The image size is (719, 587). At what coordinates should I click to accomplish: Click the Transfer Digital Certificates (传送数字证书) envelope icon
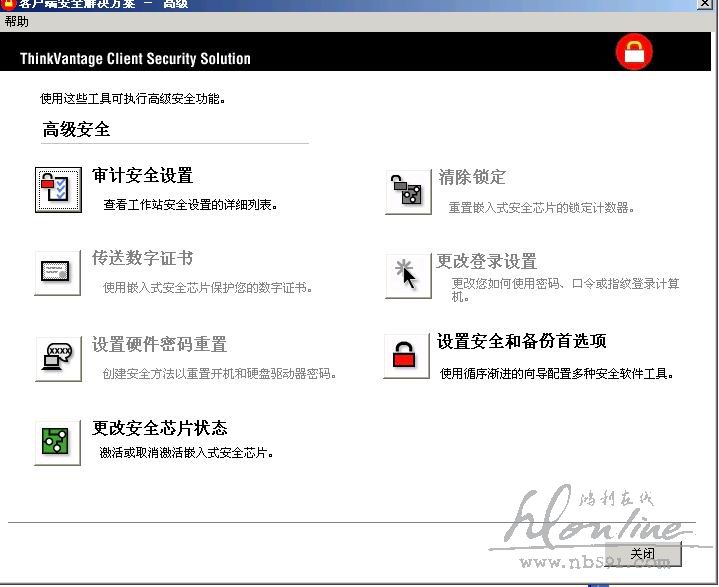58,272
